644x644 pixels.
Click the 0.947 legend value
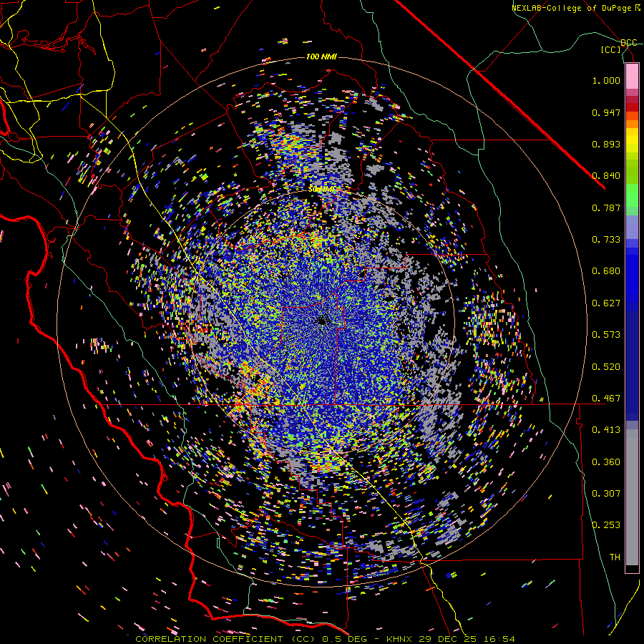tap(606, 112)
